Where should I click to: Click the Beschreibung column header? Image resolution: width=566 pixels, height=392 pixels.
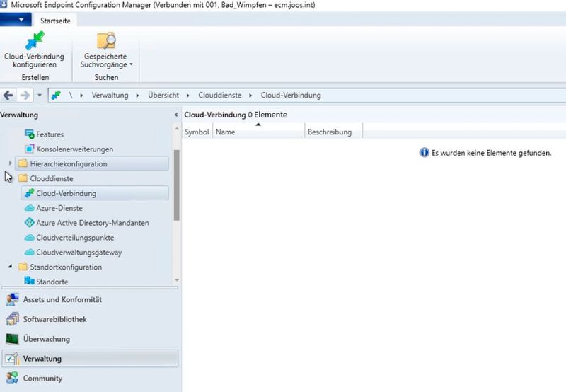pyautogui.click(x=333, y=132)
